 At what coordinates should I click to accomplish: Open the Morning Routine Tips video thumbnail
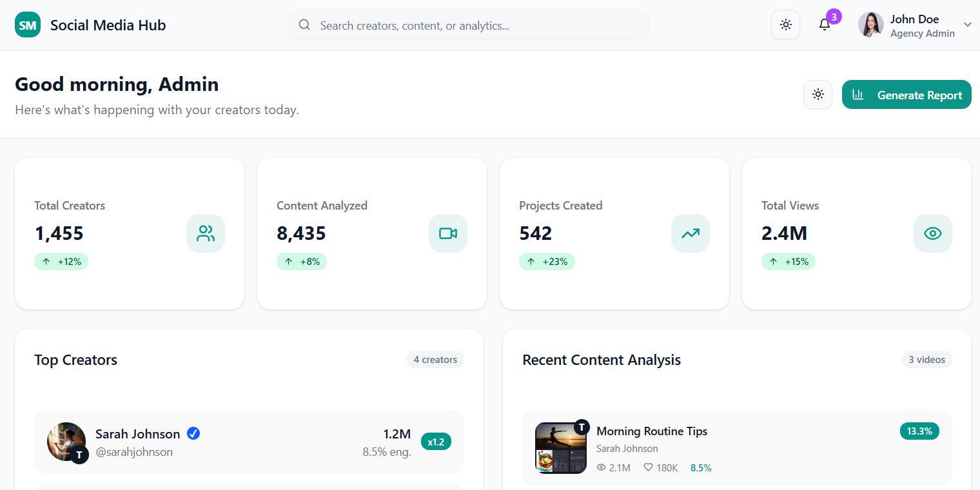coord(560,447)
